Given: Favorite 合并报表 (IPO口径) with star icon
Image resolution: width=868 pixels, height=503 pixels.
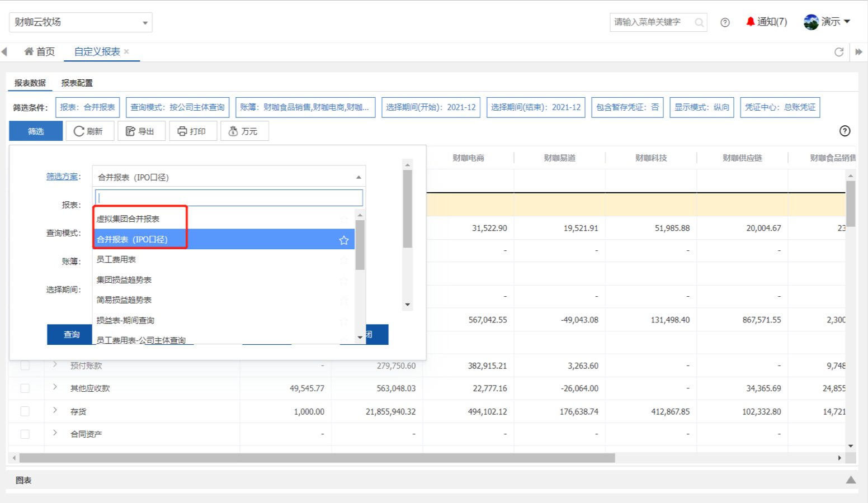Looking at the screenshot, I should pyautogui.click(x=344, y=240).
